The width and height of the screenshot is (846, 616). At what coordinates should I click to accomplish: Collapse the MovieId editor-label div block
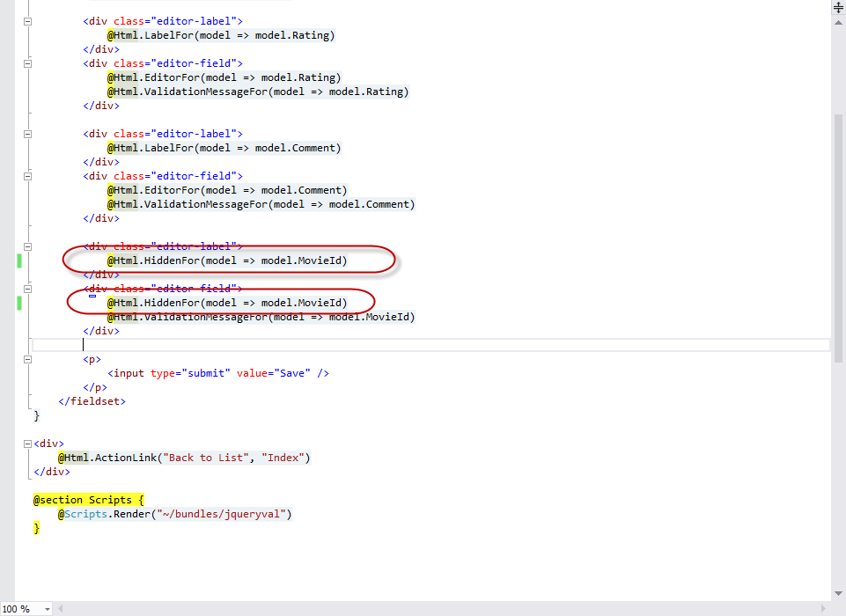pos(27,247)
